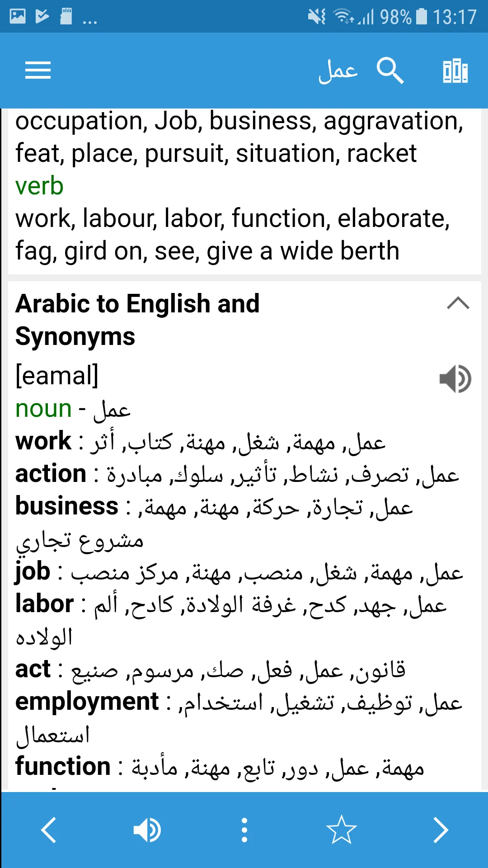This screenshot has width=488, height=868.
Task: Mute pronunciation using the bottom speaker icon
Action: pos(146,830)
